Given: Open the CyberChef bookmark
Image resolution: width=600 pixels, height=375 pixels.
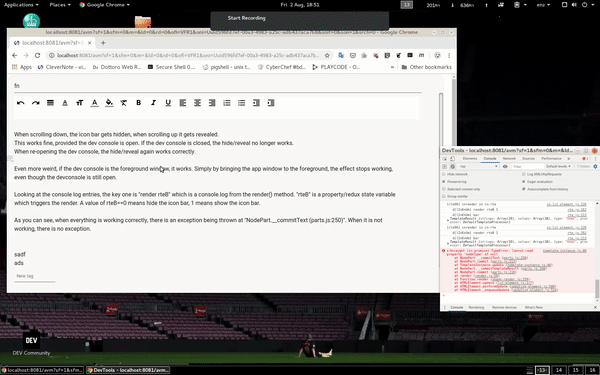Looking at the screenshot, I should coord(282,67).
